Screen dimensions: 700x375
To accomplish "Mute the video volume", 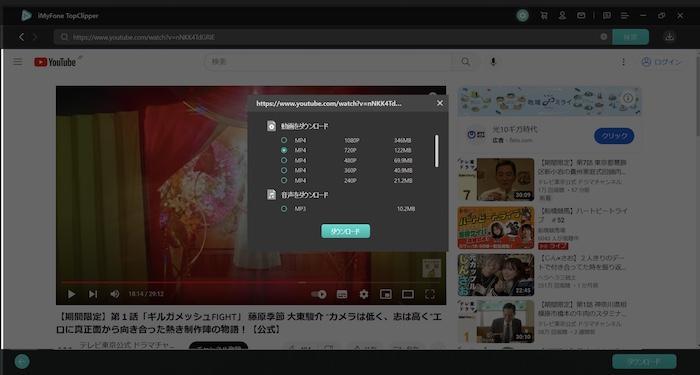I will click(x=115, y=294).
